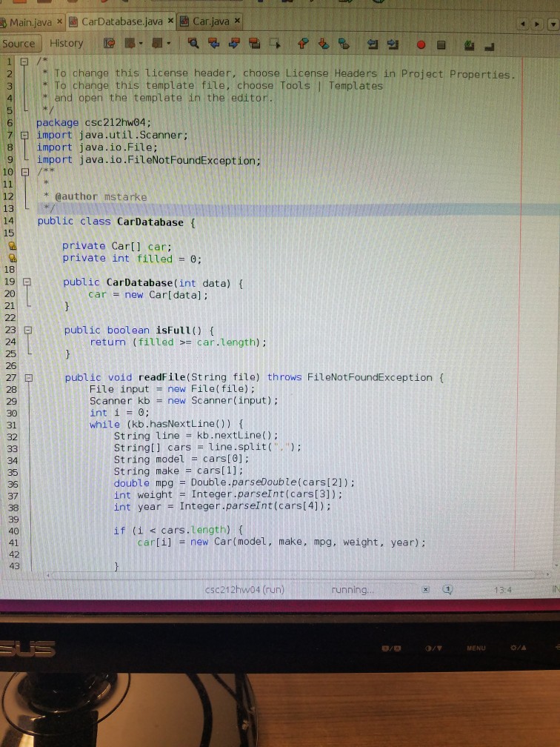Find next occurrence toolbar icon

coord(234,44)
